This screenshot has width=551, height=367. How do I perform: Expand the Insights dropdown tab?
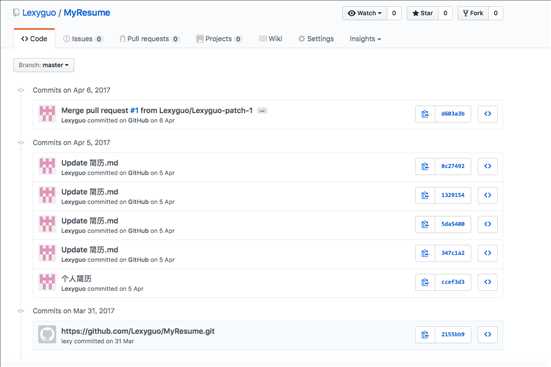click(x=365, y=39)
